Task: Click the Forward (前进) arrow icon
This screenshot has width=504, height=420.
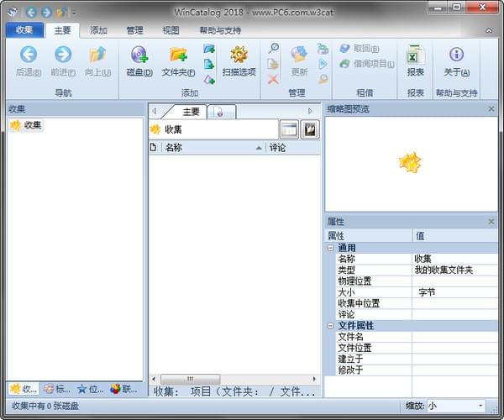Action: coord(63,56)
